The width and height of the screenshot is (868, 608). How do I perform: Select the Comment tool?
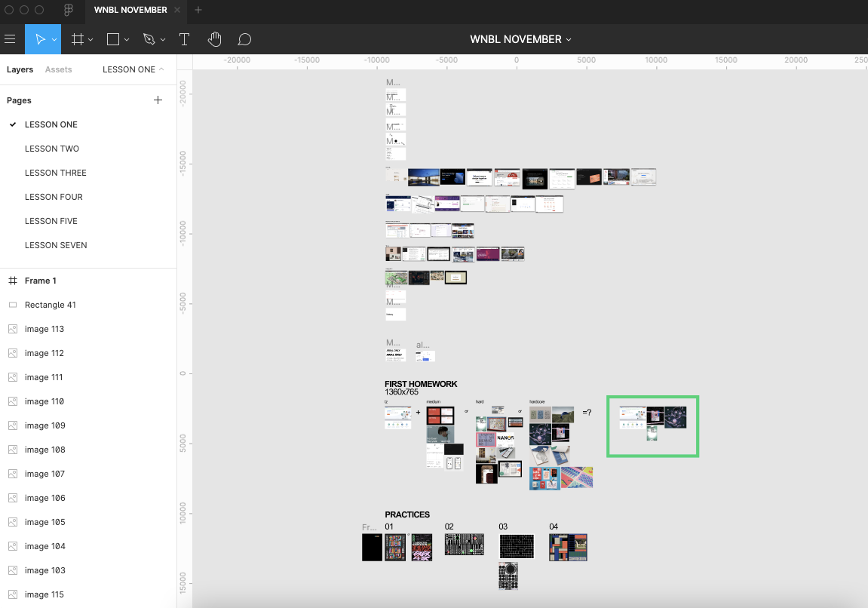(244, 39)
